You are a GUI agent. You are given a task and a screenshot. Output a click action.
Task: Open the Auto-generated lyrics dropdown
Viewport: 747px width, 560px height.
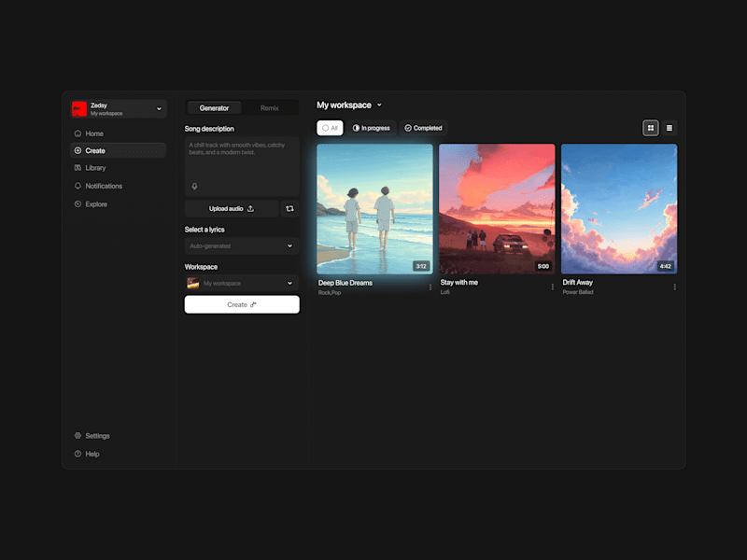tap(242, 245)
